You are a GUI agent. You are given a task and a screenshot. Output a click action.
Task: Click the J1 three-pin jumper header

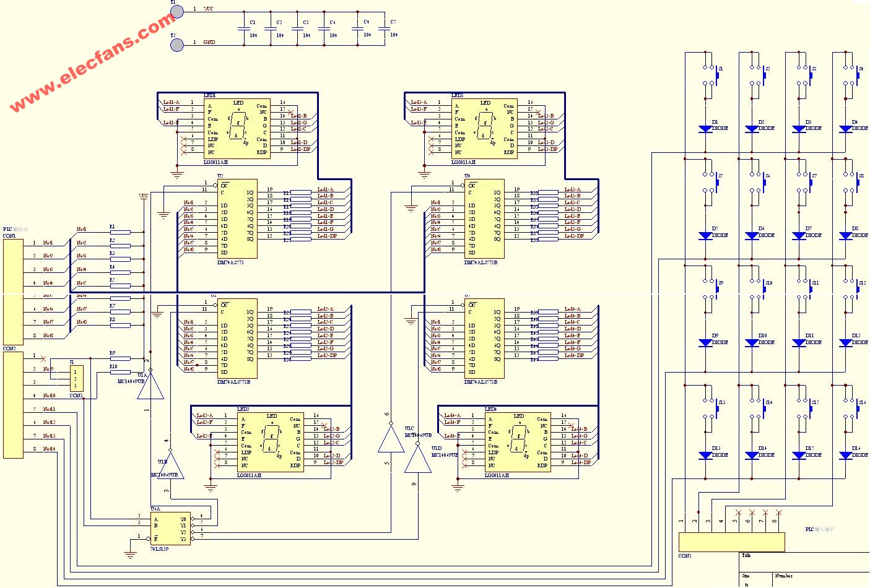point(77,378)
